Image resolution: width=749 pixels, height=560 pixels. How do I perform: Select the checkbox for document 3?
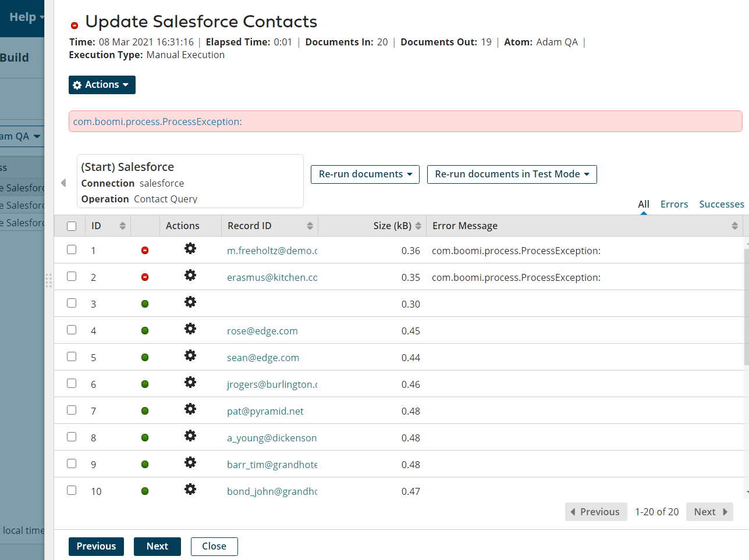pos(72,303)
